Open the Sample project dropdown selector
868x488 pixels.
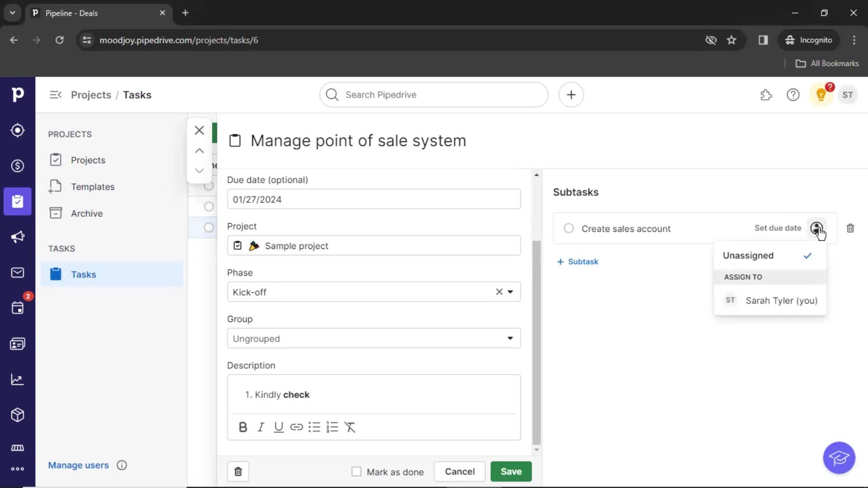click(374, 245)
